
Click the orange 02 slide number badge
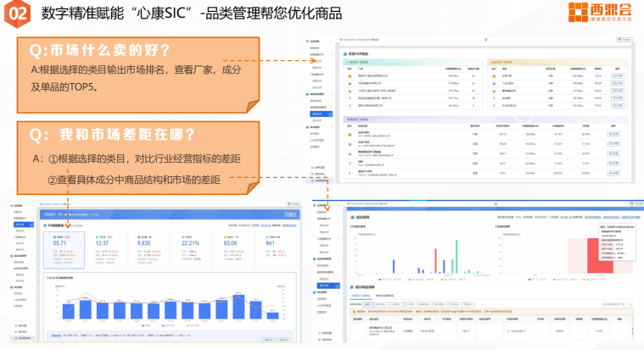coord(19,14)
